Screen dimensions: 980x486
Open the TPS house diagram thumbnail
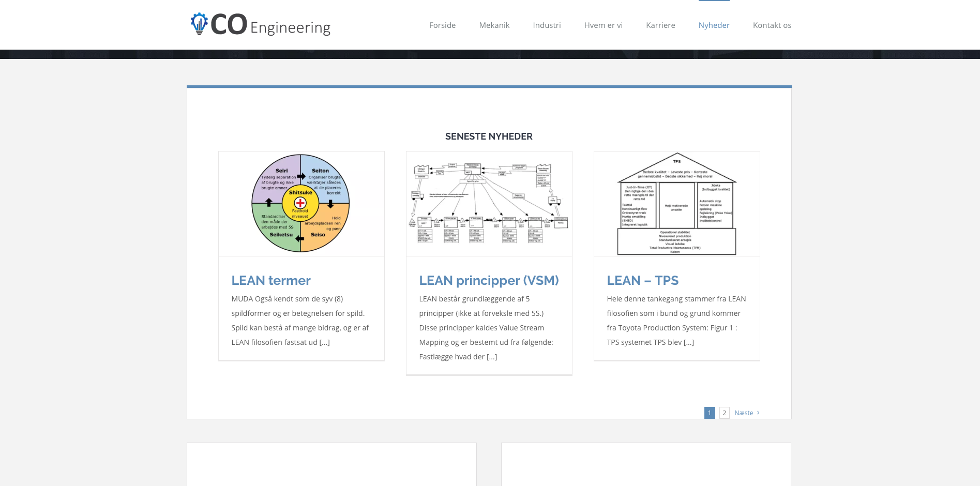pos(676,203)
